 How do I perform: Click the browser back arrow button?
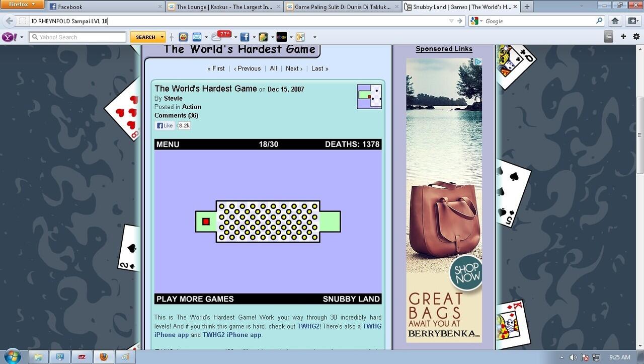[x=9, y=21]
